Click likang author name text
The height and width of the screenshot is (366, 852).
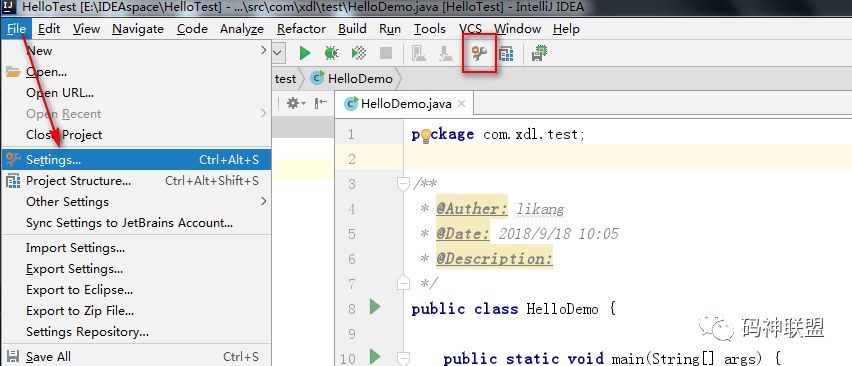[x=540, y=209]
